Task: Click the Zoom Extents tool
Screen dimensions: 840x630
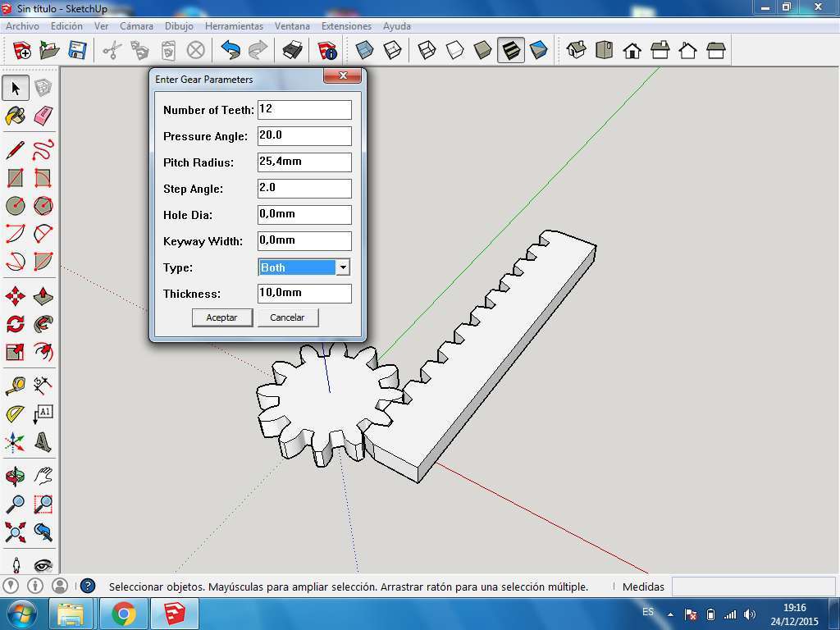Action: point(16,532)
